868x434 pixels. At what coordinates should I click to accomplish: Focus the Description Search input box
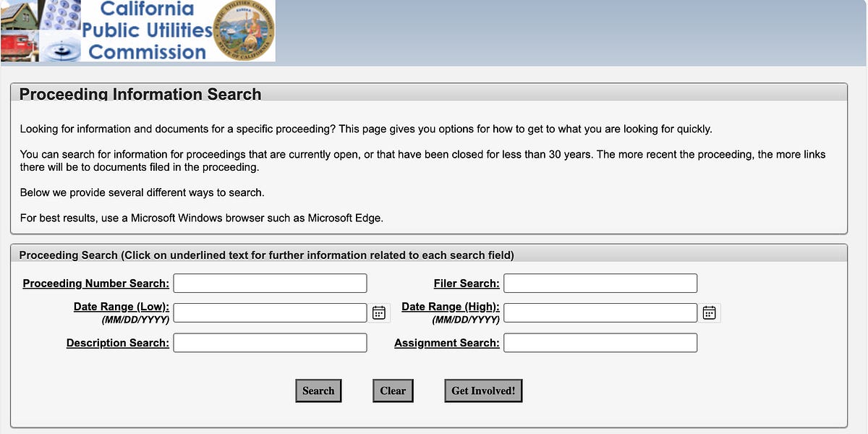point(271,342)
